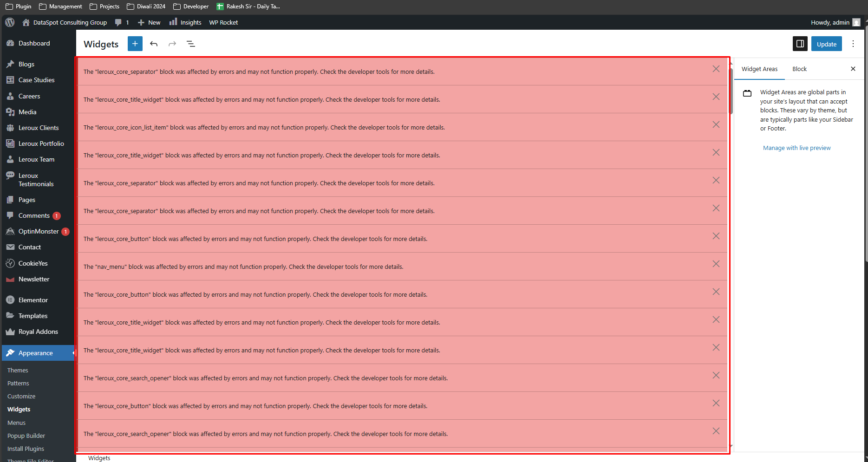Click the Widgets breadcrumb at bottom
The image size is (868, 462).
pos(99,458)
